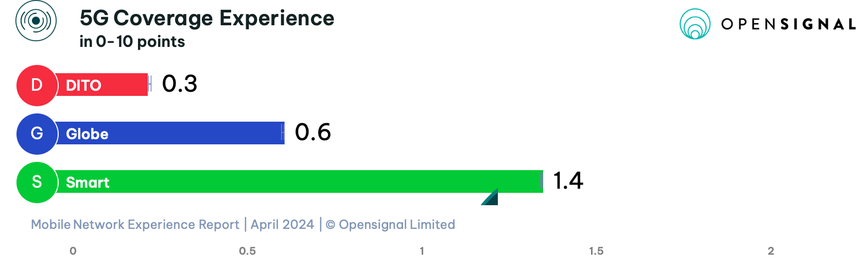Click the red DITO 'D' circle icon
868x265 pixels.
coord(37,85)
